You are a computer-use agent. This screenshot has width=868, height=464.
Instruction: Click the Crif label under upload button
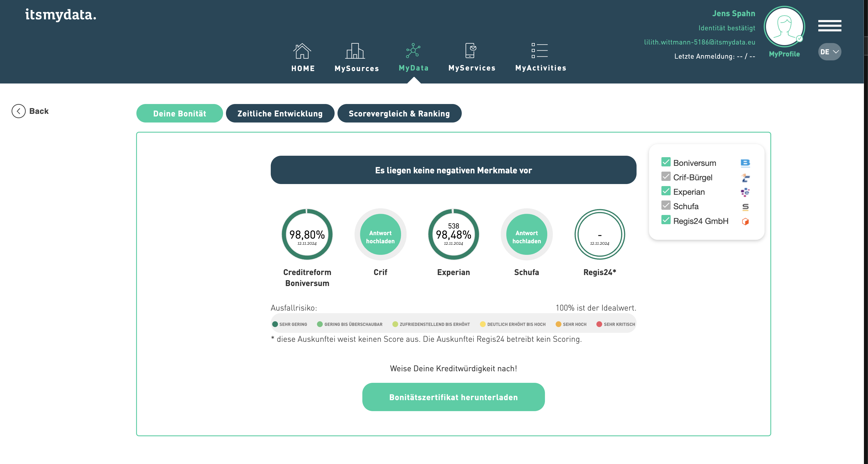click(x=381, y=272)
